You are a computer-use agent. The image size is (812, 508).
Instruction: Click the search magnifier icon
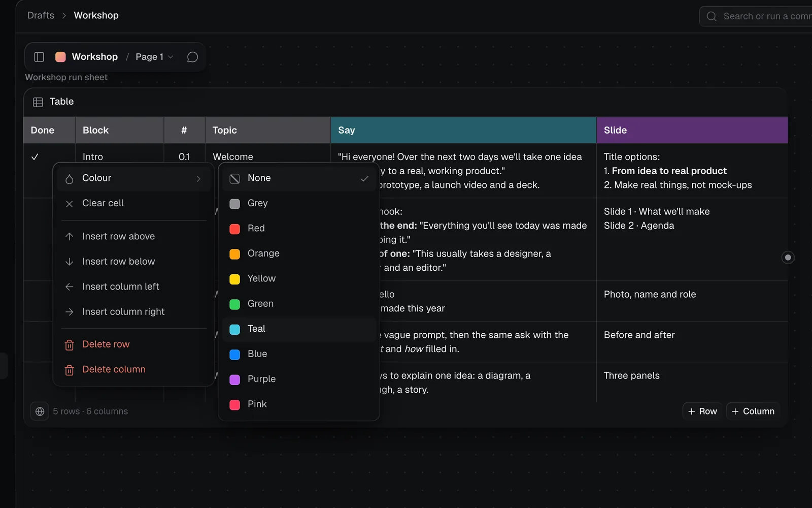[712, 16]
